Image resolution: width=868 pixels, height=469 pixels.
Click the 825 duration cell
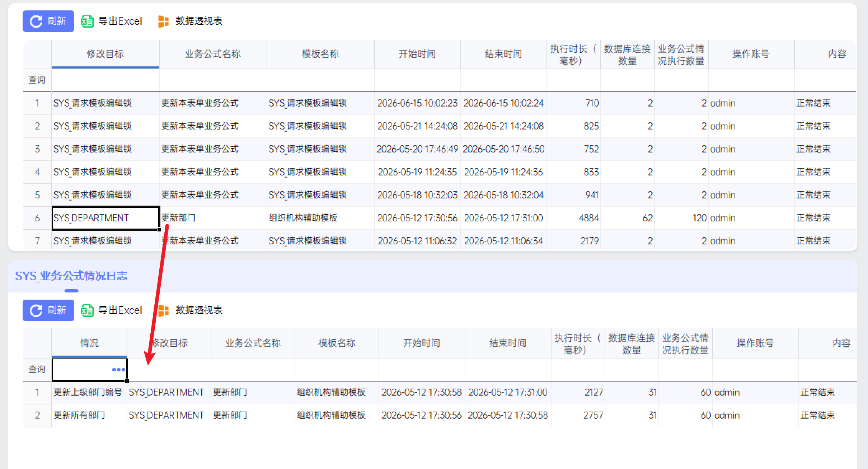pyautogui.click(x=574, y=126)
